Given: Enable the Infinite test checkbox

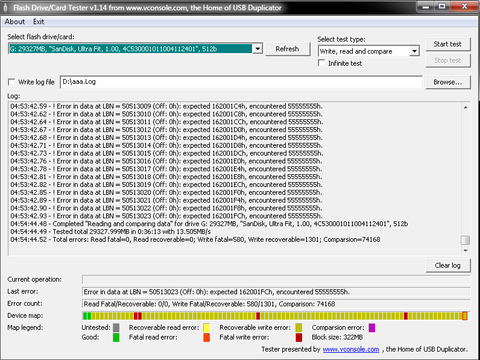Looking at the screenshot, I should pyautogui.click(x=322, y=63).
